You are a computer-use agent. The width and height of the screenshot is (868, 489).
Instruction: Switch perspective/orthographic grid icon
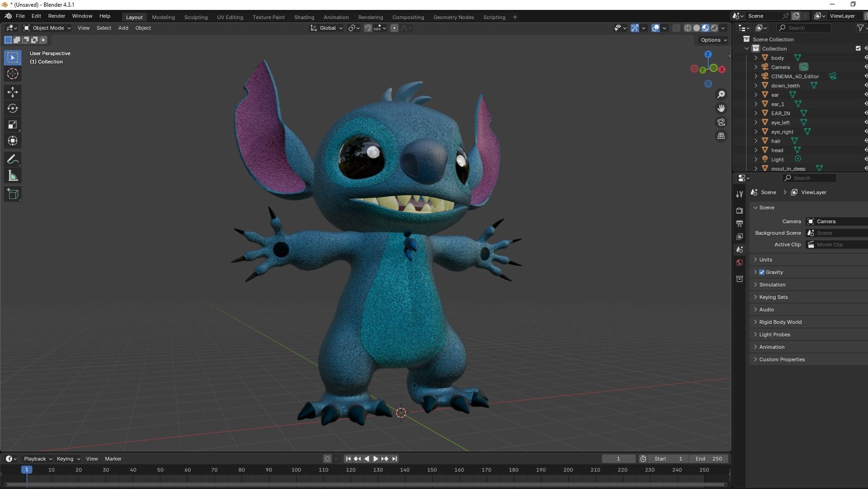pos(721,136)
